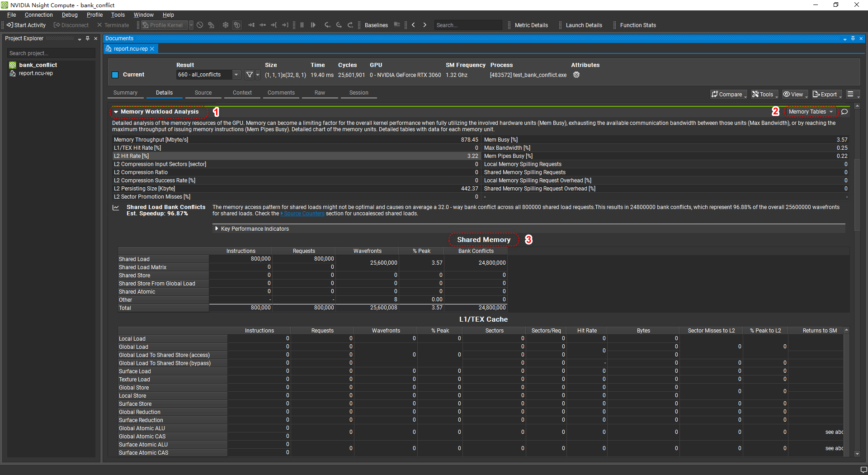Go to previous result with left arrow
The image size is (868, 475).
413,25
